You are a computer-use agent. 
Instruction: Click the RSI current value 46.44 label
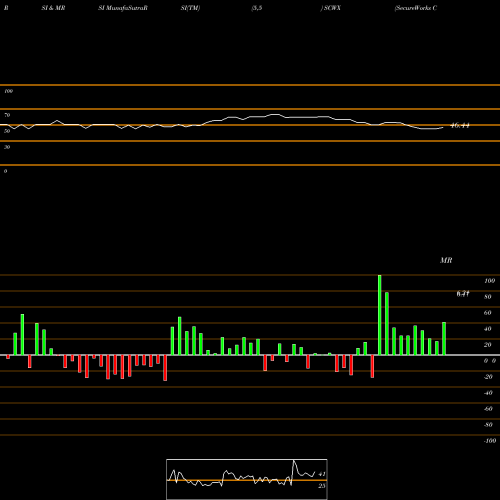click(460, 126)
